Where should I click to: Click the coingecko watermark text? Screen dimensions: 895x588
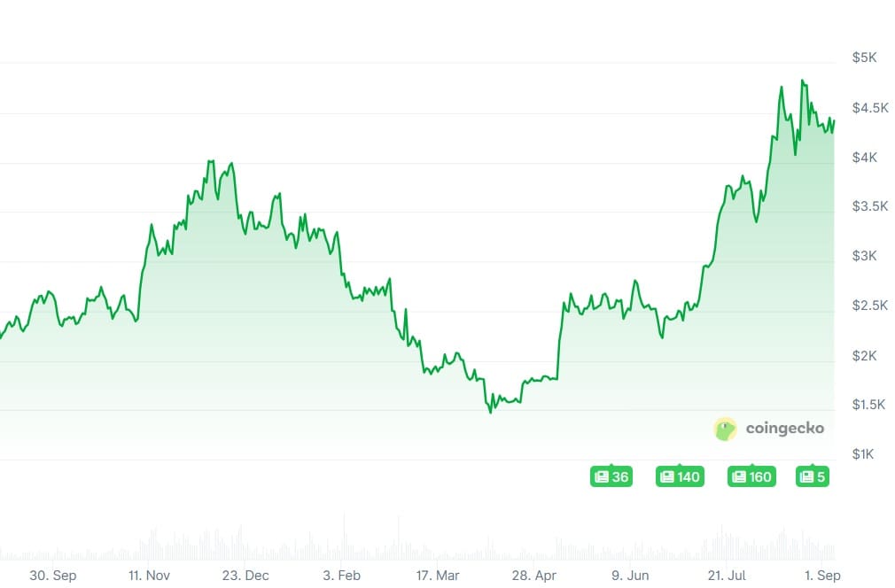coord(785,429)
